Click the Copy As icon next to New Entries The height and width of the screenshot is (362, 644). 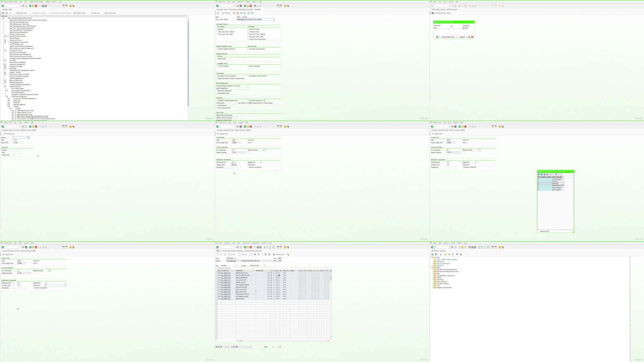234,13
